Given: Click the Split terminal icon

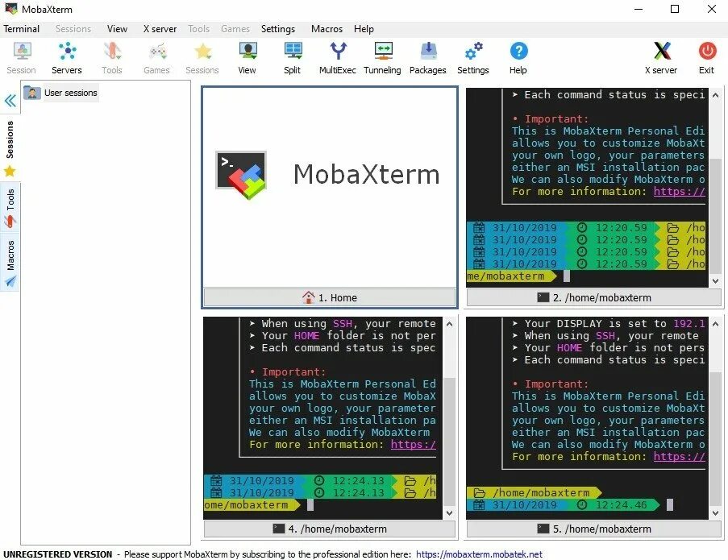Looking at the screenshot, I should tap(293, 58).
